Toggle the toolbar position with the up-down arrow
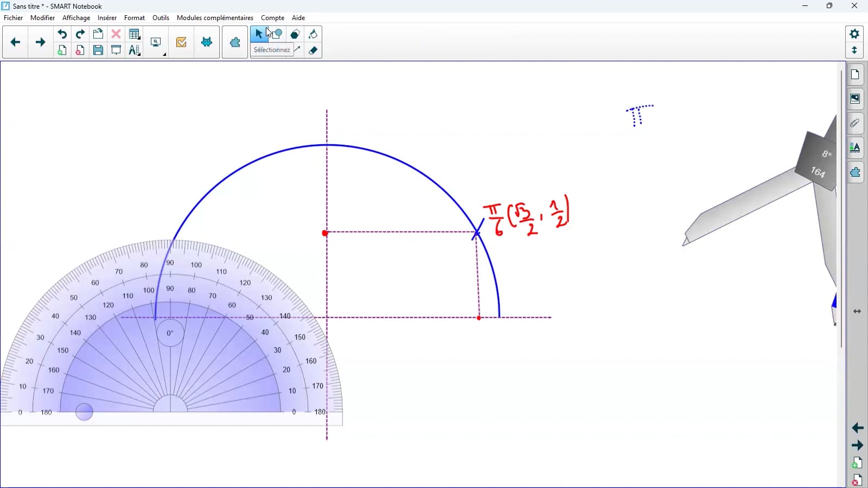 pyautogui.click(x=854, y=50)
